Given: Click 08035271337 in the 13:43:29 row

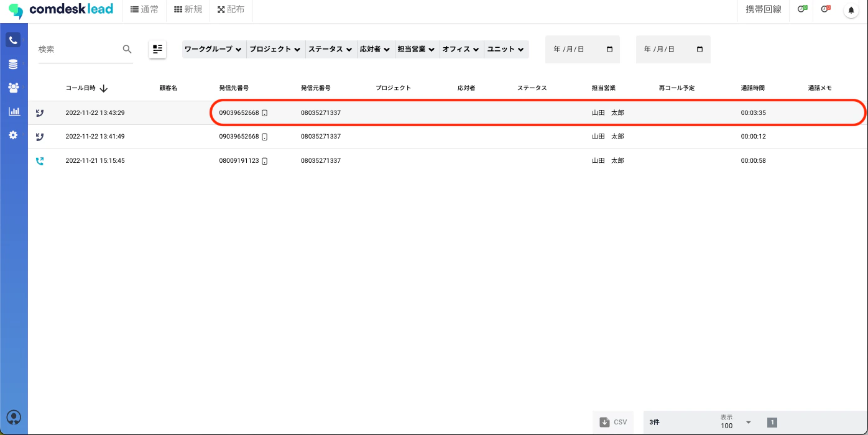Looking at the screenshot, I should click(x=321, y=113).
